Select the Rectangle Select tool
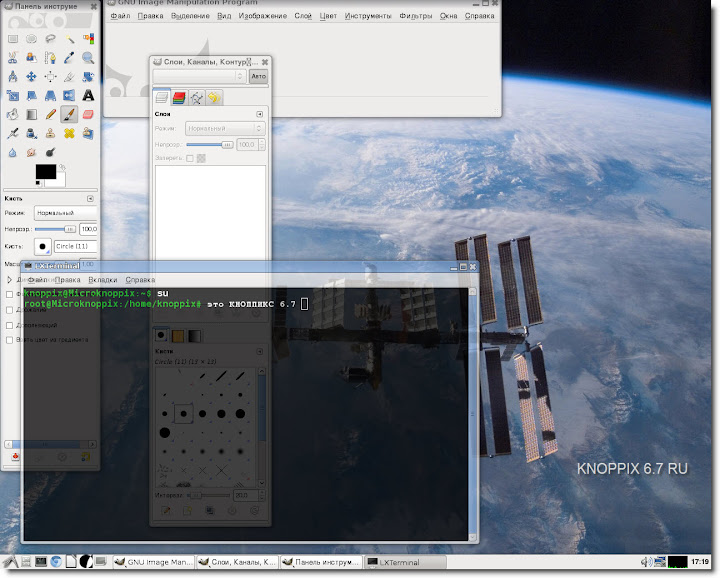720x578 pixels. (13, 39)
